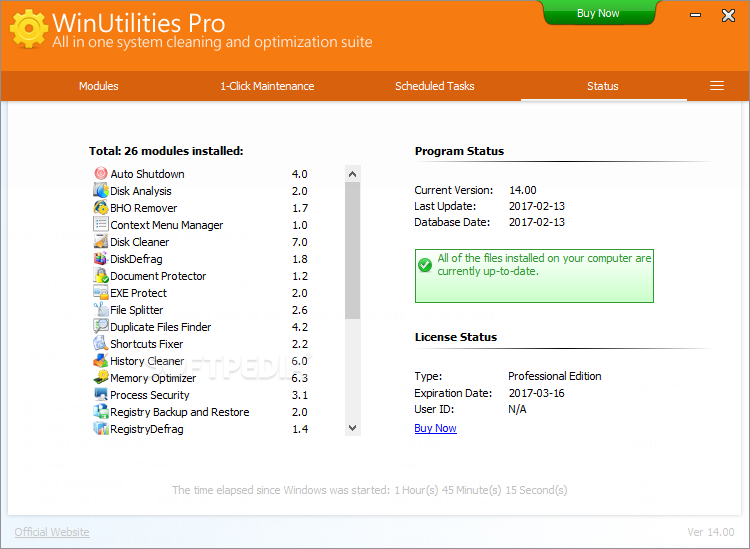Click the module list scroll up arrow
Image resolution: width=750 pixels, height=549 pixels.
[x=353, y=174]
